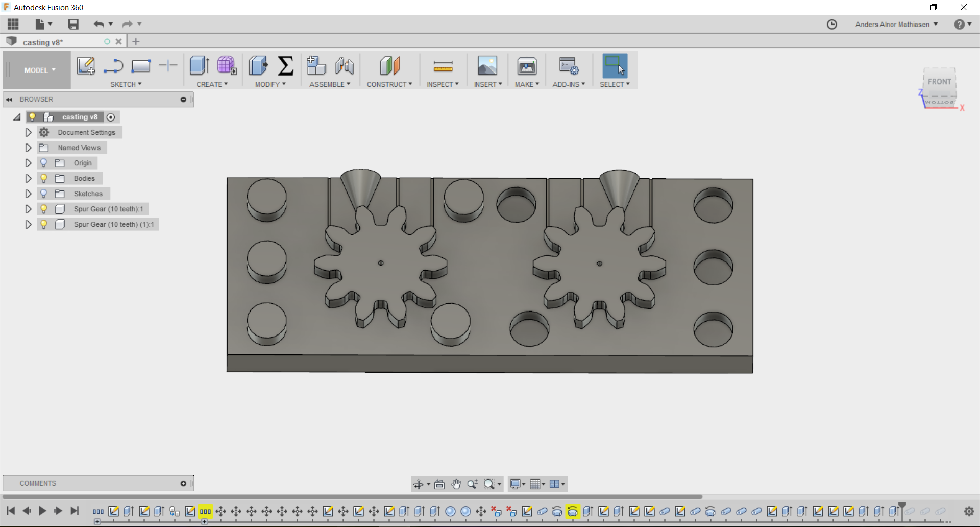Open the data panel grid icon

pyautogui.click(x=13, y=24)
